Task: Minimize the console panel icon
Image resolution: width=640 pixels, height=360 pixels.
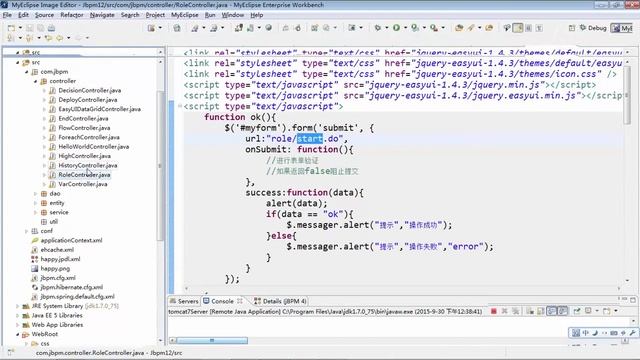Action: [623, 299]
